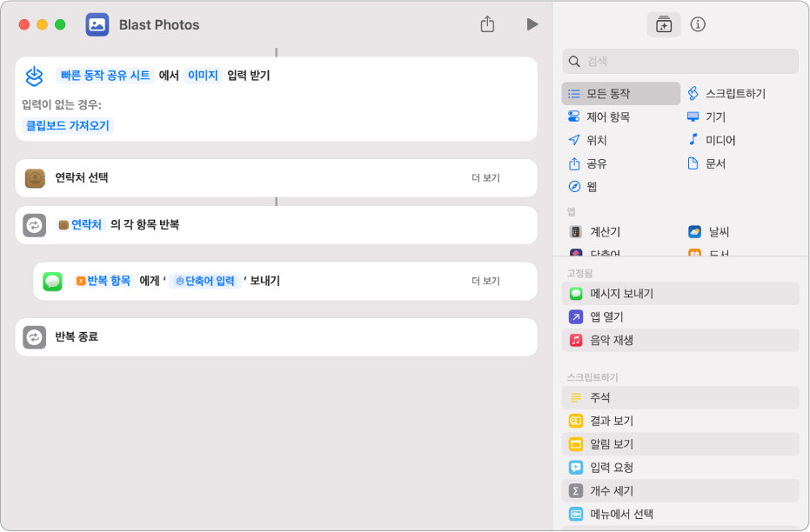810x532 pixels.
Task: Select 스크립트하기 category
Action: [x=726, y=93]
